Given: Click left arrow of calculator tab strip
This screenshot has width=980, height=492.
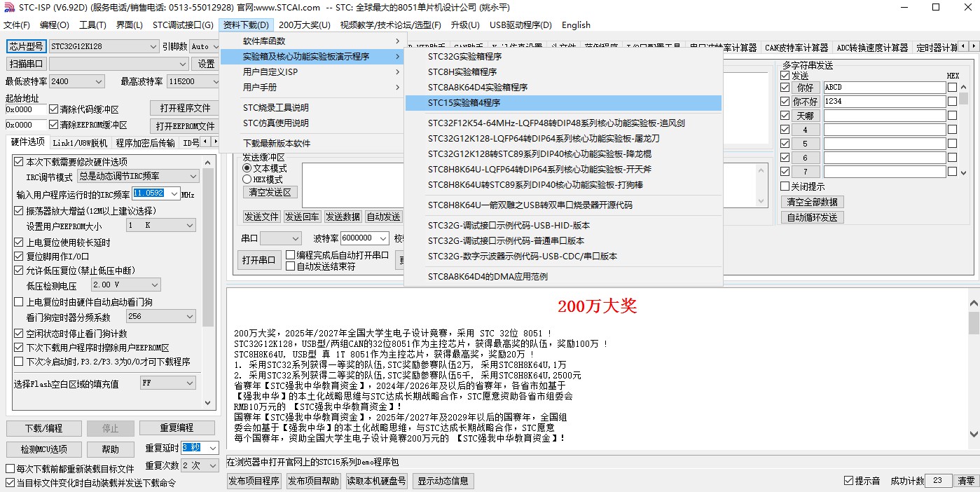Looking at the screenshot, I should [x=963, y=46].
